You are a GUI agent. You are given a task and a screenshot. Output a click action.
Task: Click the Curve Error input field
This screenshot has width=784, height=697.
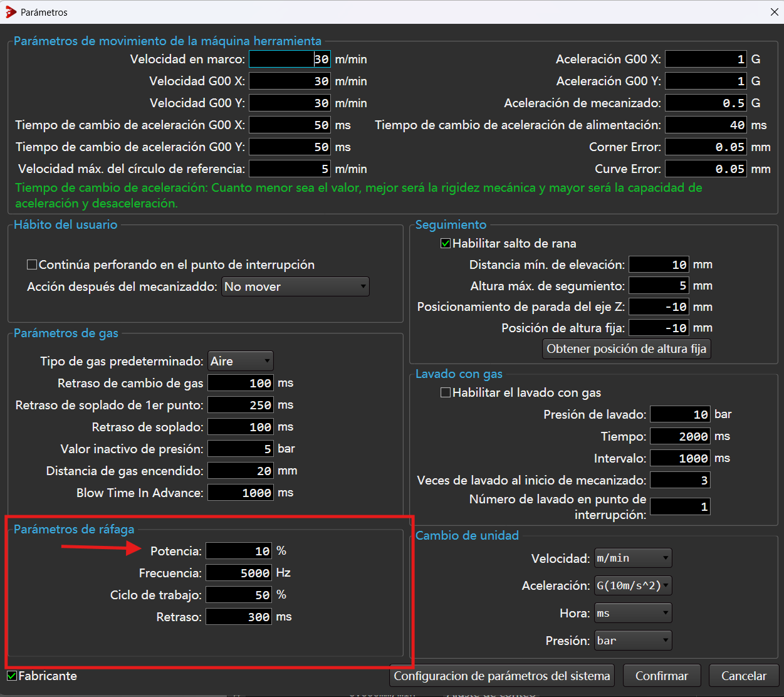(706, 169)
